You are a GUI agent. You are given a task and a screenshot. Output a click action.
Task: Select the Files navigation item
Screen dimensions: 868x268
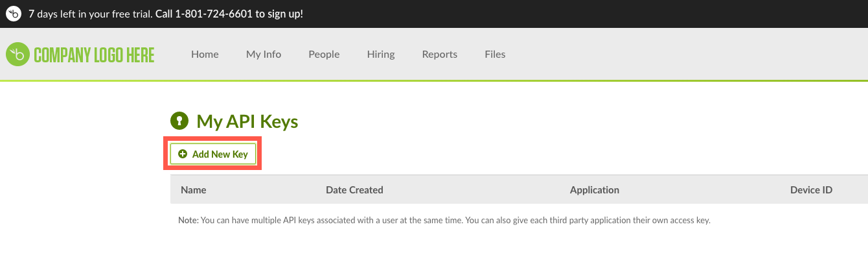point(495,55)
